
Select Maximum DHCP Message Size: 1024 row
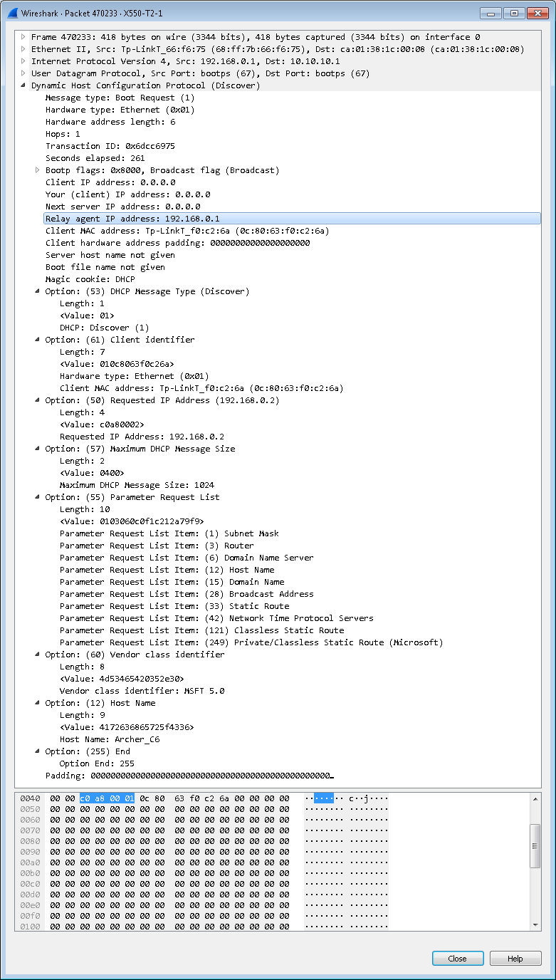click(137, 485)
